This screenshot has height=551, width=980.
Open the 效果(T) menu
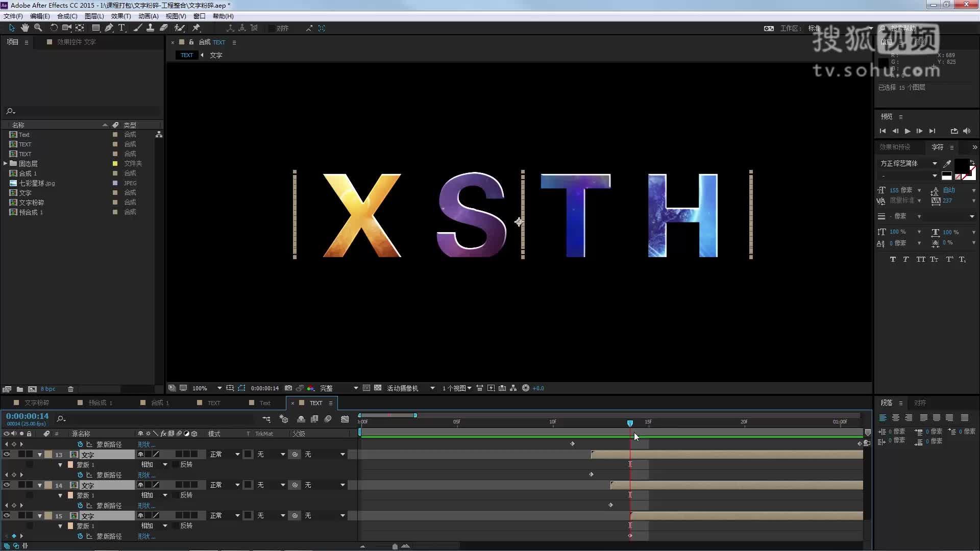point(120,16)
